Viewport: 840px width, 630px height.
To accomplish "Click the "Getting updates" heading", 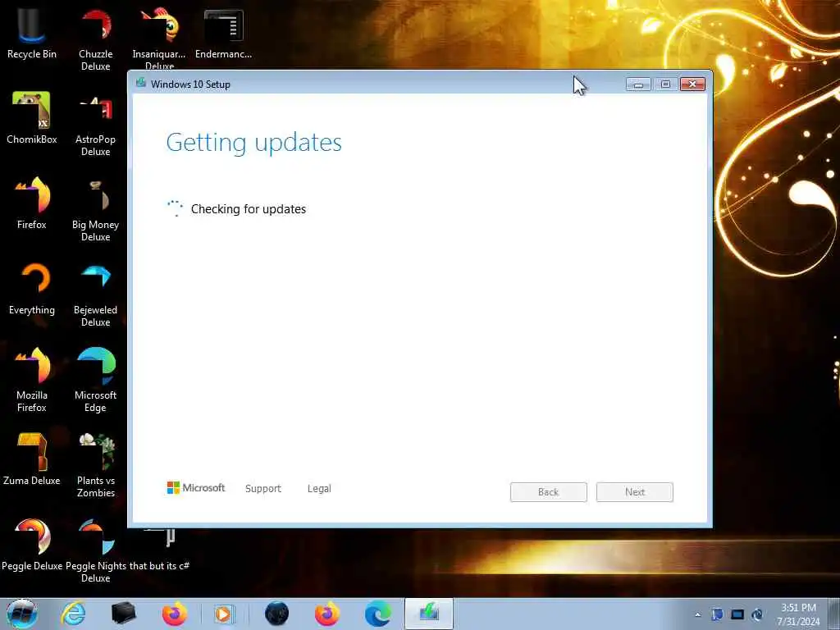I will pos(254,143).
